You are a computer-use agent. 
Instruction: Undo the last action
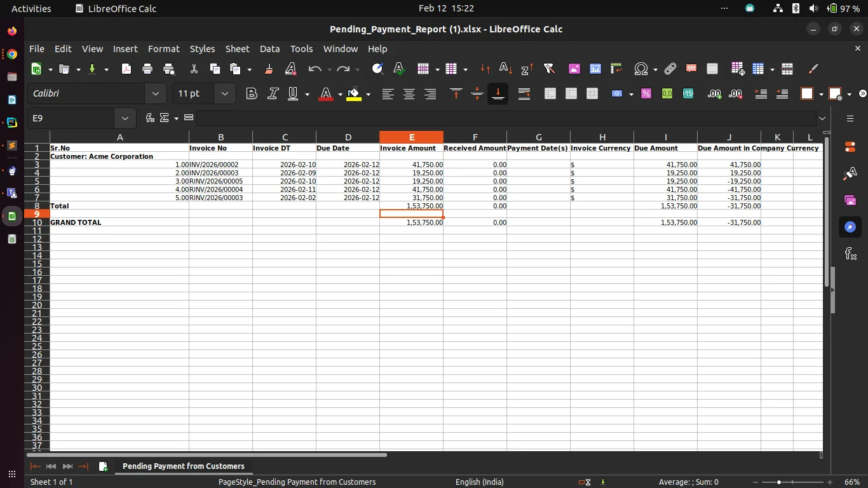pos(315,69)
